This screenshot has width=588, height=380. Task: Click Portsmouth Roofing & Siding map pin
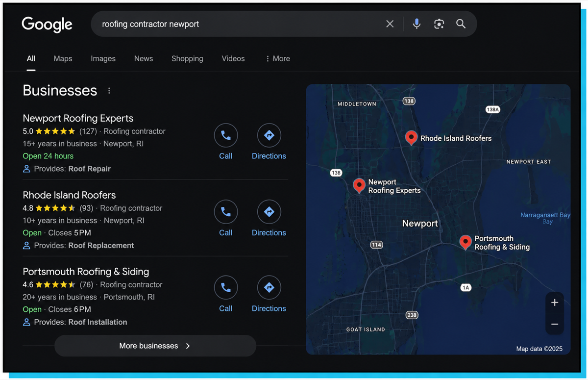[x=465, y=242]
